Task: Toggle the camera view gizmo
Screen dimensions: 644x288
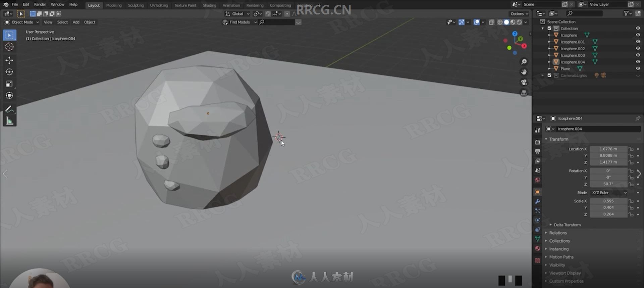Action: click(x=524, y=82)
